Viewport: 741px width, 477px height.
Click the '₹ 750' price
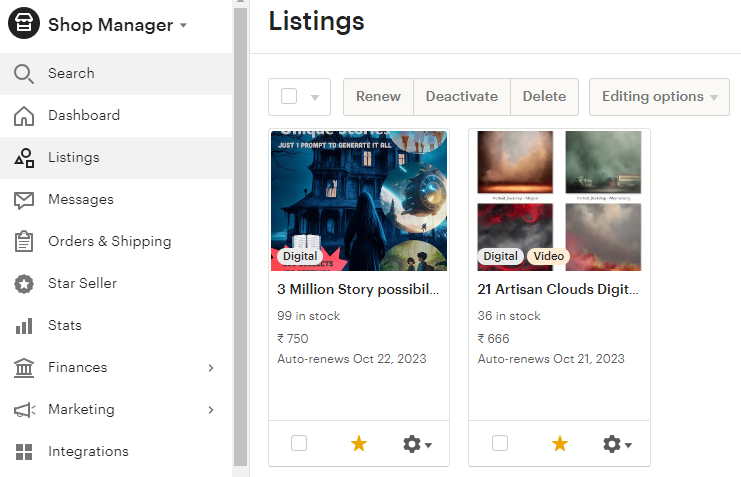[293, 339]
